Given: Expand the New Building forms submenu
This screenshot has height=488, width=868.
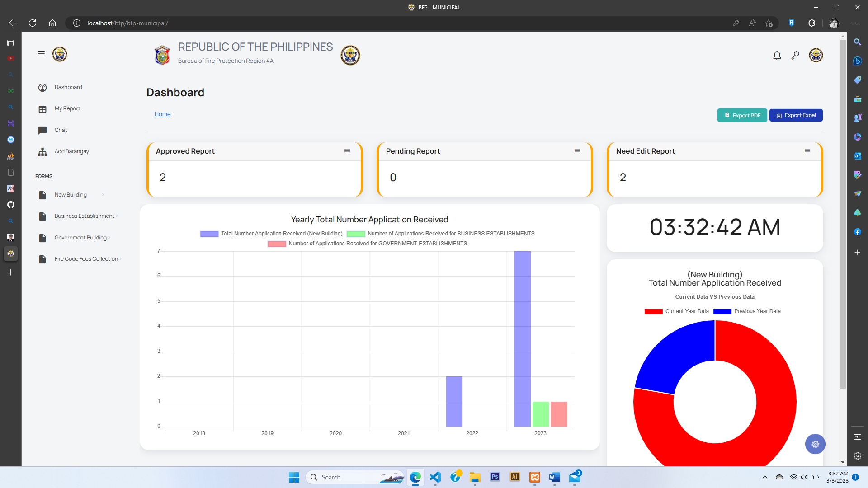Looking at the screenshot, I should pyautogui.click(x=71, y=195).
